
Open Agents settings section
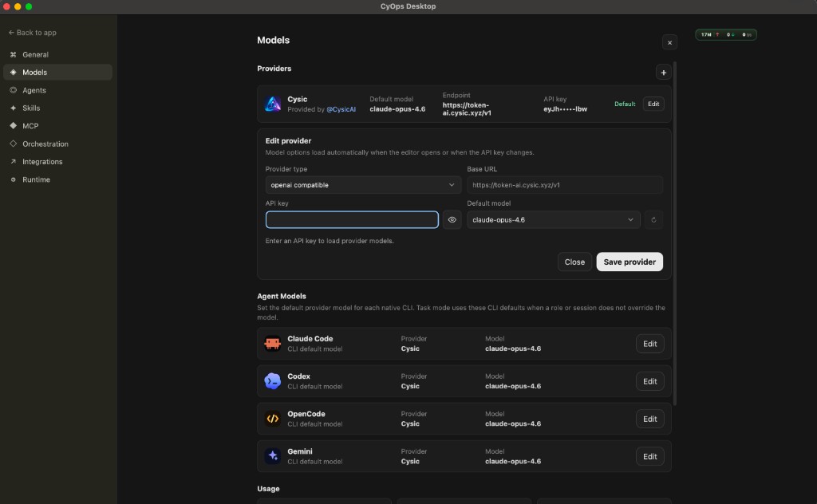pos(57,90)
